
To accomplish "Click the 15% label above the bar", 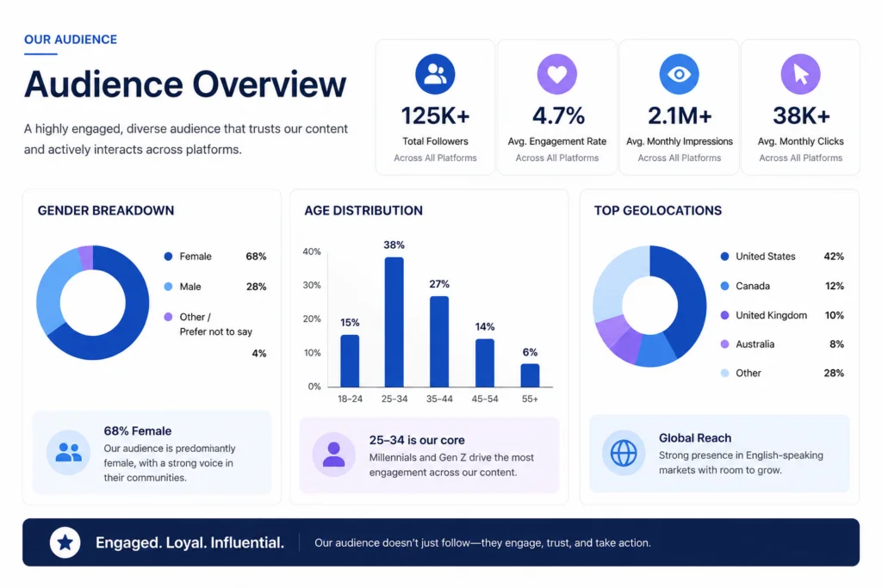I will [350, 323].
